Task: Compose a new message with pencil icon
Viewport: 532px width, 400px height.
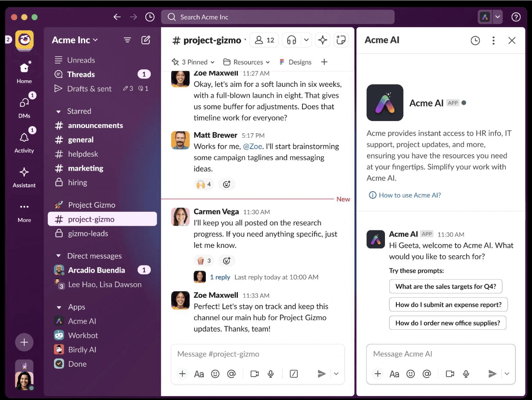Action: tap(146, 40)
